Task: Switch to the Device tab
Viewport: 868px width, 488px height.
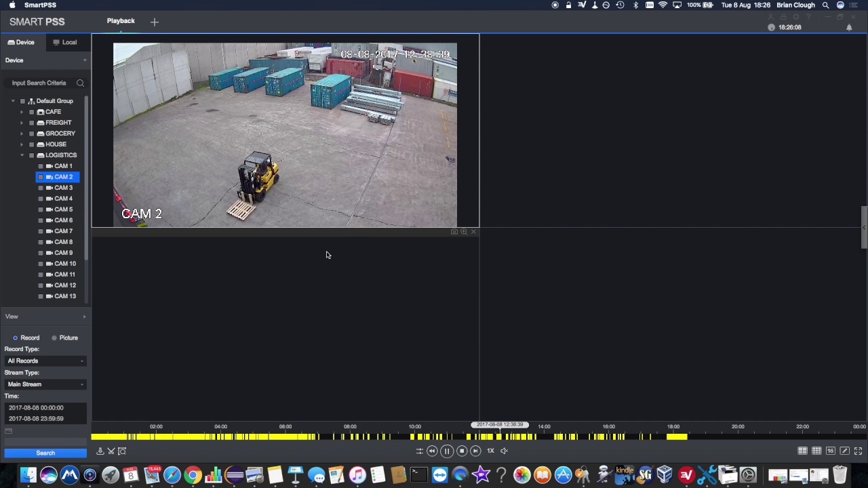Action: 21,42
